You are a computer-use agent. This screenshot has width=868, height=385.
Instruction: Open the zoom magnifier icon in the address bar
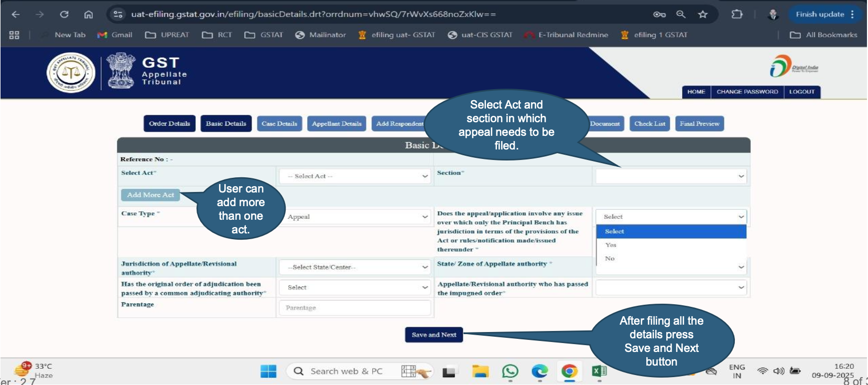681,14
